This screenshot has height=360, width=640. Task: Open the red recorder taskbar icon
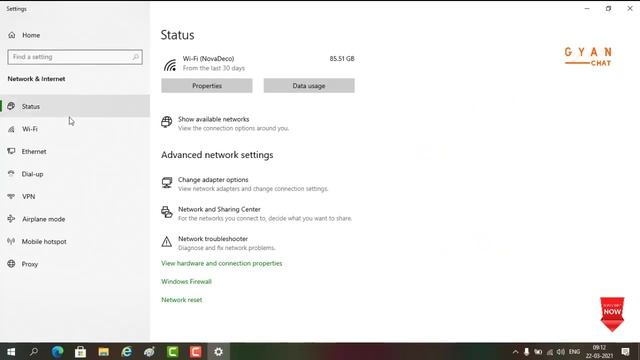coord(196,351)
